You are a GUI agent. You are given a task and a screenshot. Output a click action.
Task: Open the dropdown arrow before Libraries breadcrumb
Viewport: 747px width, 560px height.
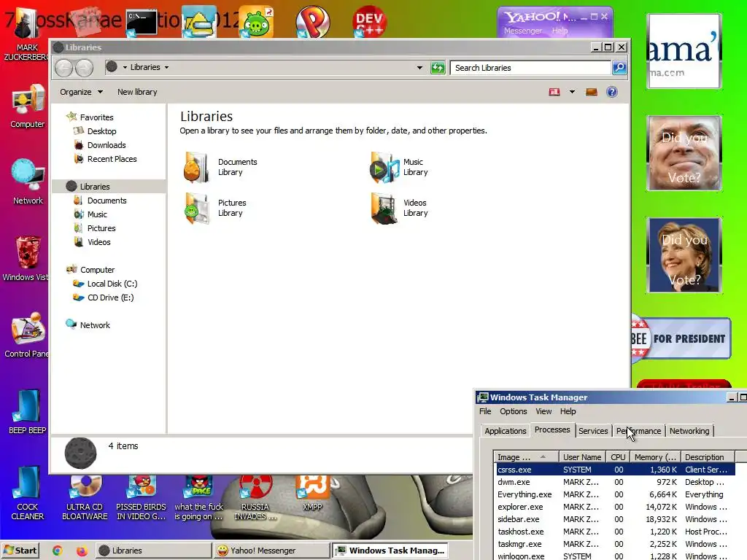pyautogui.click(x=125, y=68)
